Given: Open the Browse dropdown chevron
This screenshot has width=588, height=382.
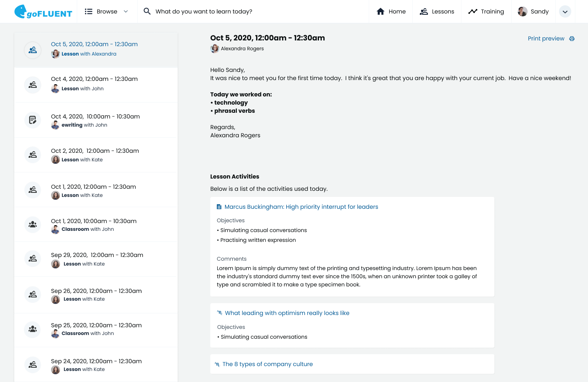Looking at the screenshot, I should coord(126,11).
